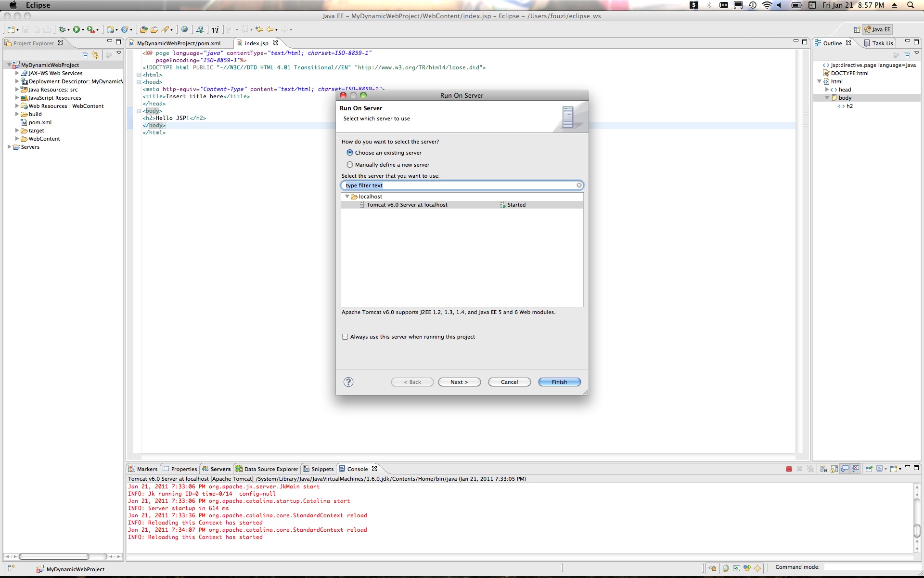Expand JAX-WS Web Services node
The image size is (924, 578).
point(17,73)
